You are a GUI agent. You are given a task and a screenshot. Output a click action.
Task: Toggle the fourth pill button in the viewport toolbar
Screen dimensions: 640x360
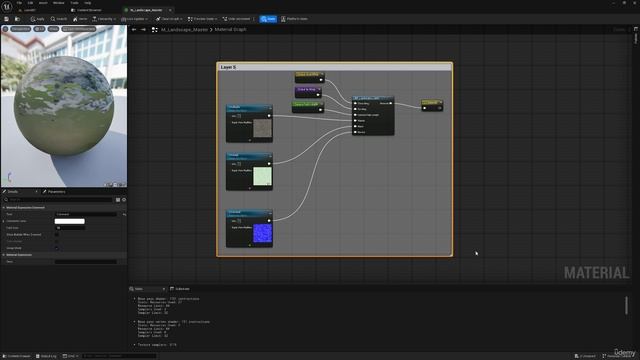pyautogui.click(x=79, y=29)
